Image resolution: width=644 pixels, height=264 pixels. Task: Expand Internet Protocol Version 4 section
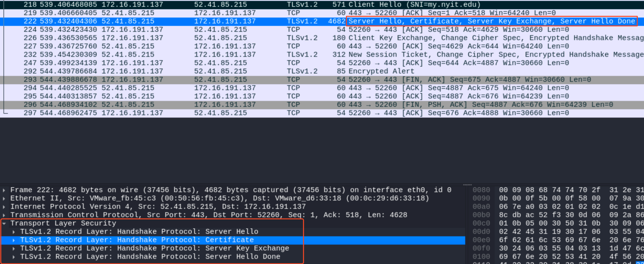coord(4,207)
